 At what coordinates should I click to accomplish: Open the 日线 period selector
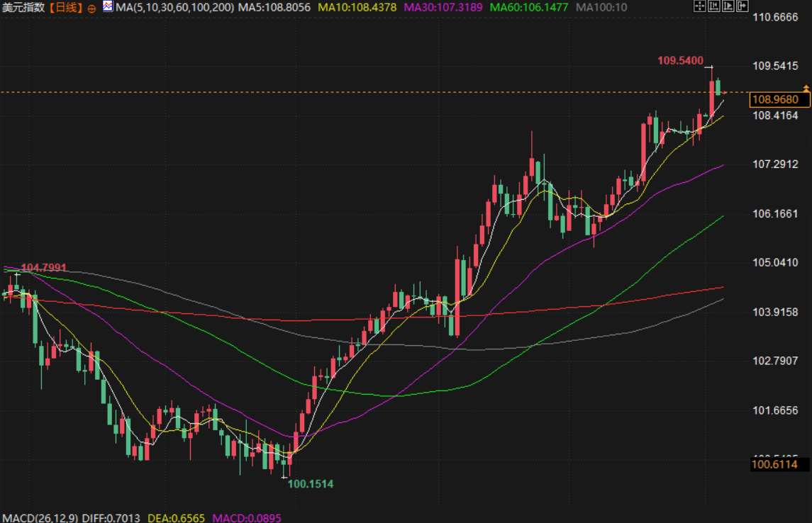(65, 8)
